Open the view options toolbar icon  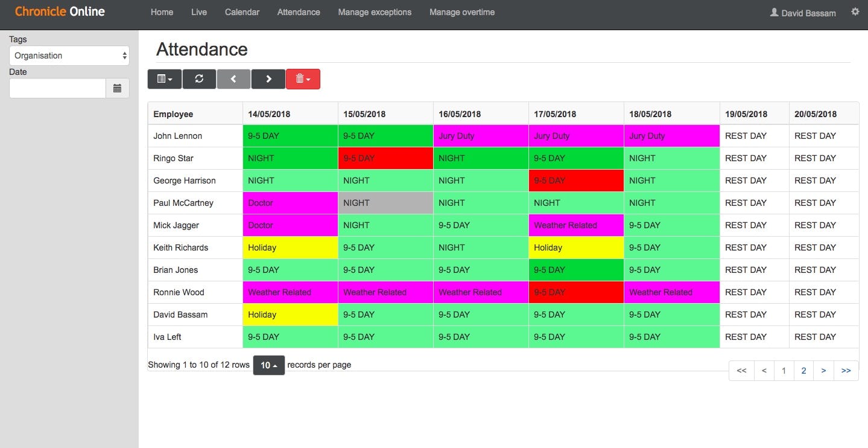(x=164, y=78)
